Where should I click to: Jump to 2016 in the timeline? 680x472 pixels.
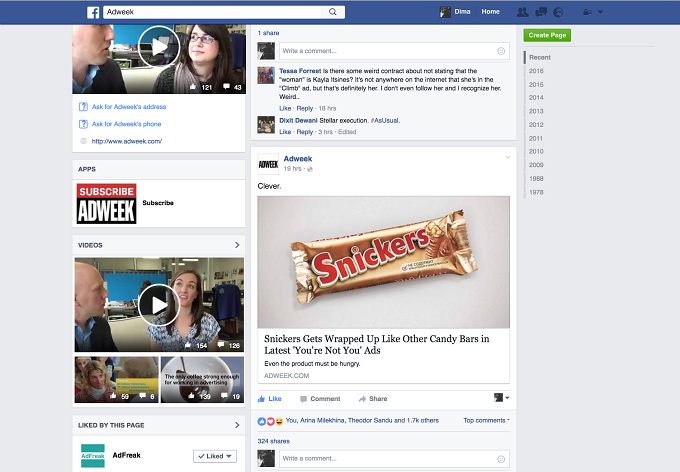point(536,71)
